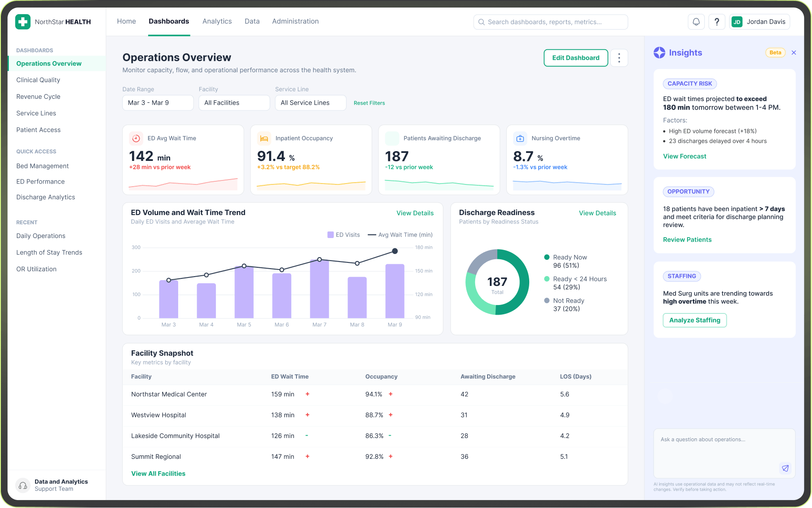Click the send message paper plane icon
Viewport: 812px width, 508px height.
point(785,468)
